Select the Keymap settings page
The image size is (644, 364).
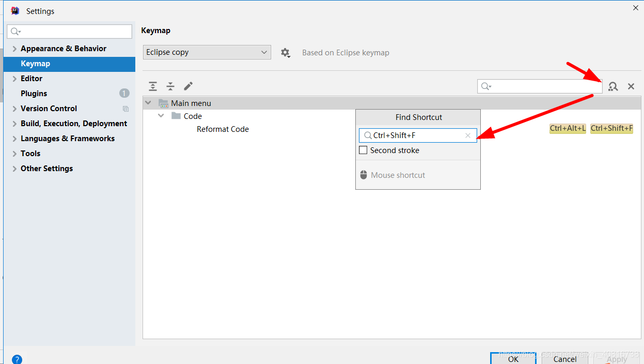coord(69,64)
